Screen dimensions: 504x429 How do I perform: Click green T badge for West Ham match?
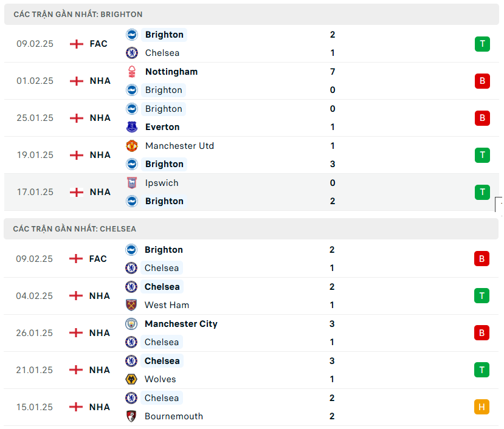click(x=482, y=296)
